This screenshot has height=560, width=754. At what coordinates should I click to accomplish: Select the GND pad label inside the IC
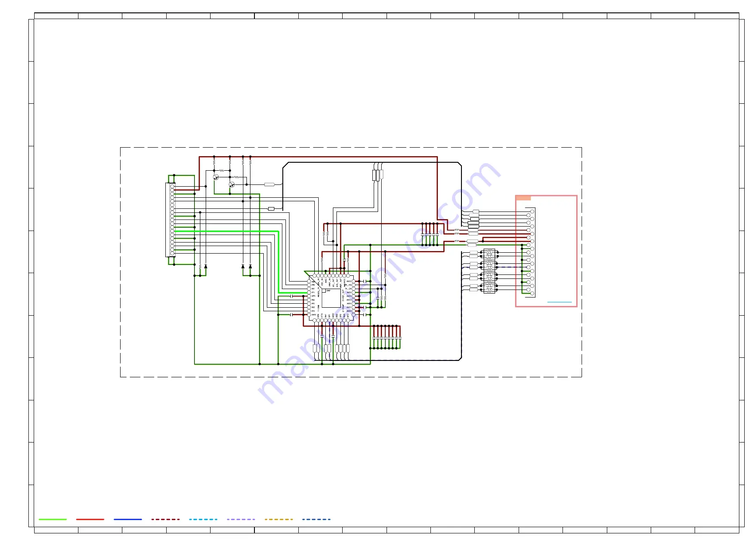[x=328, y=290]
